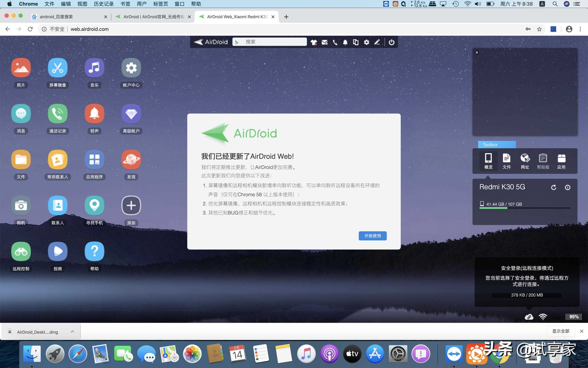Click the Toolbox label tab

tap(497, 145)
